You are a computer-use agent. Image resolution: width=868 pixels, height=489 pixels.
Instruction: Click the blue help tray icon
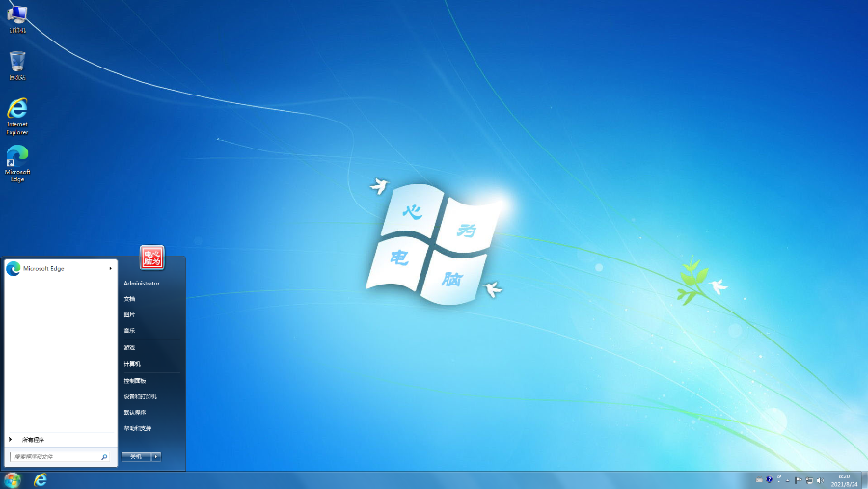[x=769, y=479]
